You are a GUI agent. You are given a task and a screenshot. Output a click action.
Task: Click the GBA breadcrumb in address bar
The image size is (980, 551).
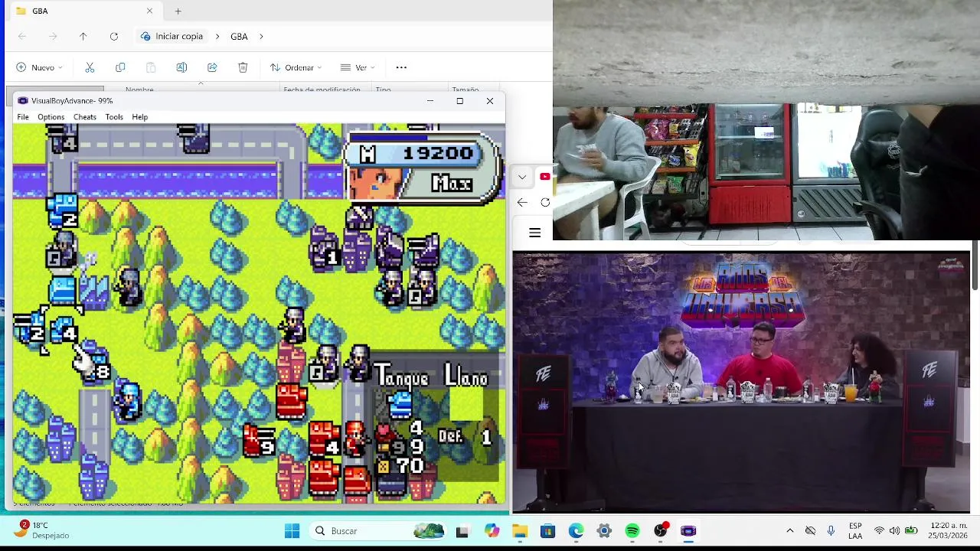pos(239,36)
